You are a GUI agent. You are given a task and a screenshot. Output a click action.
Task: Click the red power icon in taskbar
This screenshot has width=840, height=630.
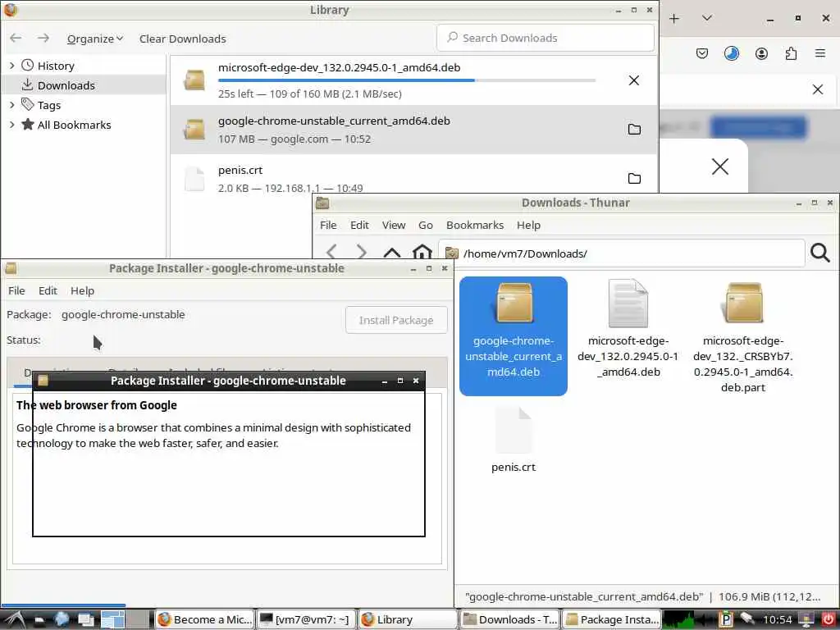(x=829, y=619)
